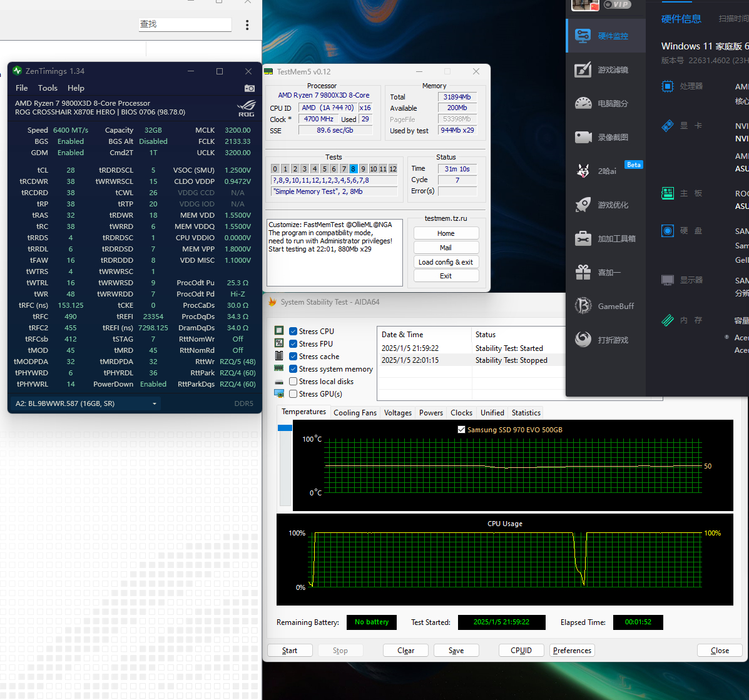Screen dimensions: 749x700
Task: Click the CPU chip icon beside Stress CPU
Action: (279, 330)
